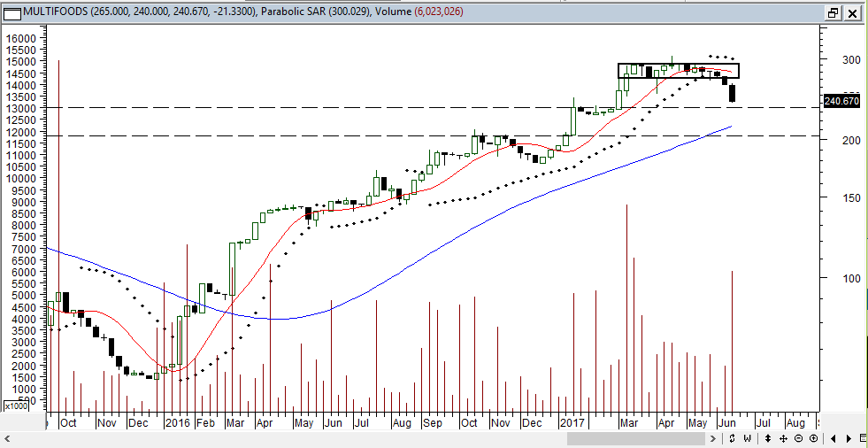
Task: Select the four-way move chart icon
Action: point(783,439)
